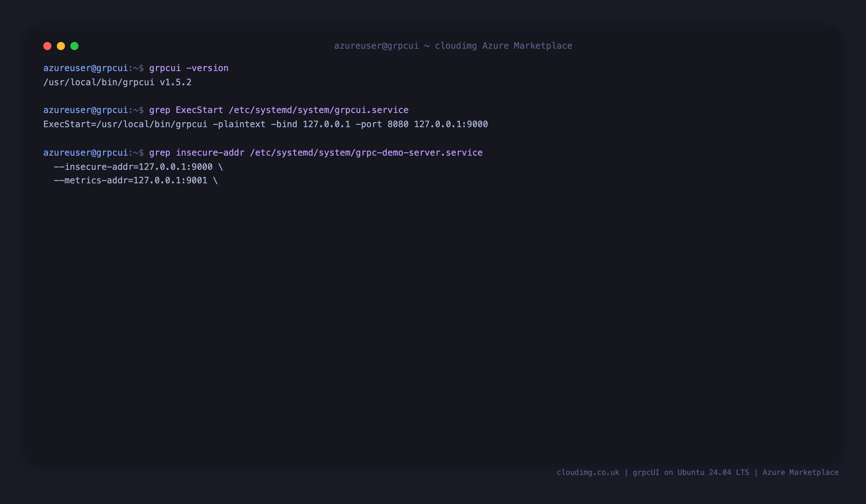Viewport: 866px width, 504px height.
Task: Click the window title 'azureuser@grpcui ~ cloudimg Azure Marketplace'
Action: [453, 46]
